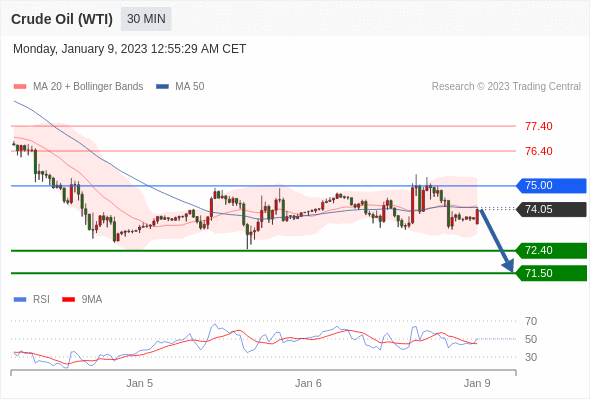
Task: Click the 9MA red legend swatch
Action: [x=68, y=300]
